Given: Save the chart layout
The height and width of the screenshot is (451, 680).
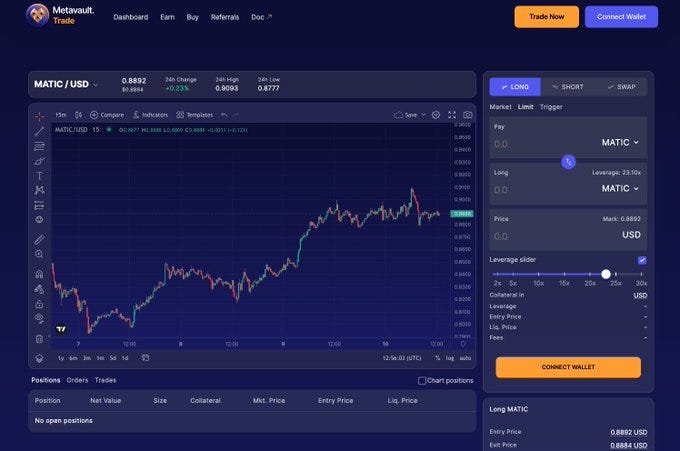Looking at the screenshot, I should pyautogui.click(x=405, y=115).
